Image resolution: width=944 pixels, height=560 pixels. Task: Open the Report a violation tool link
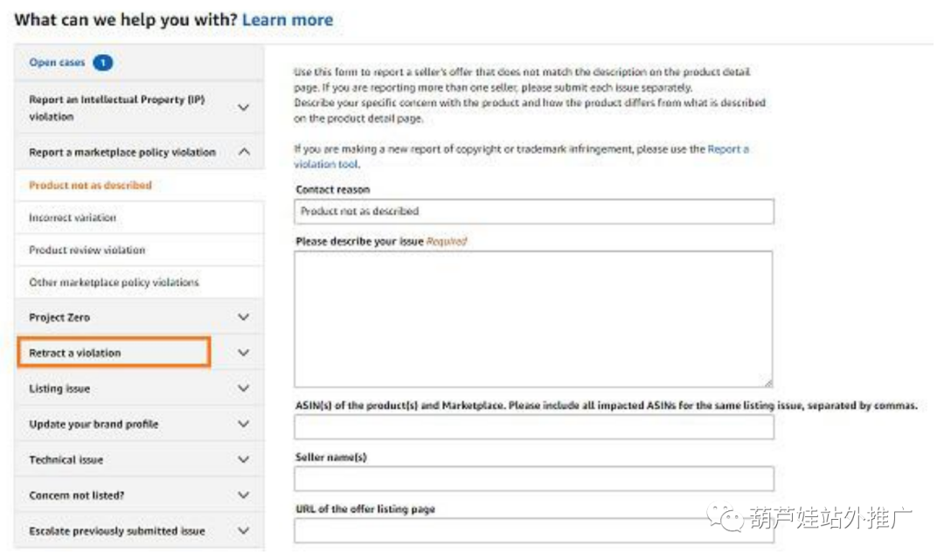727,149
